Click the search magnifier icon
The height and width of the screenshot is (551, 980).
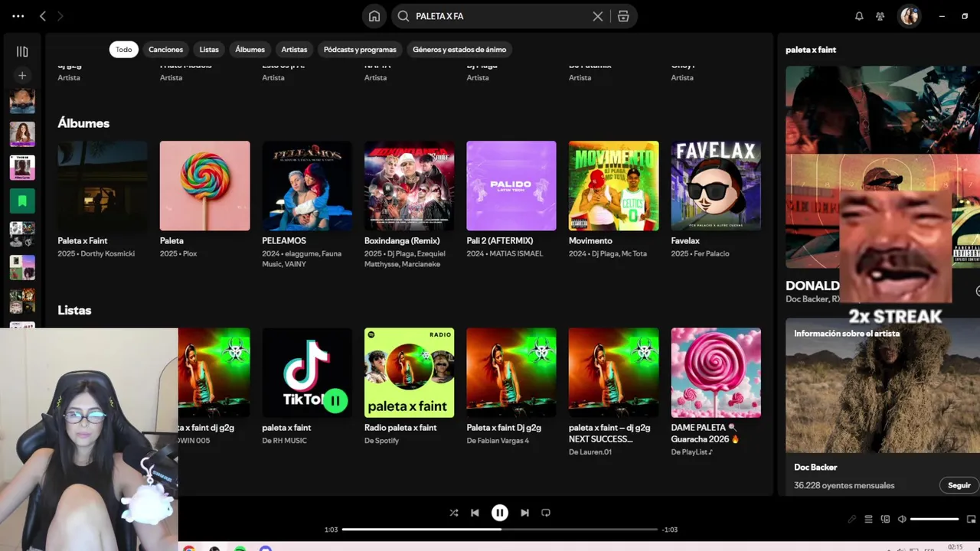[x=403, y=16]
